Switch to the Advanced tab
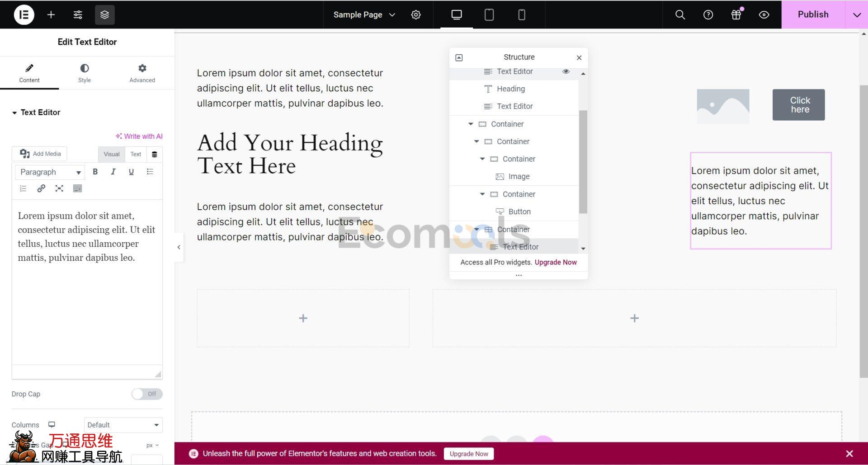Image resolution: width=868 pixels, height=465 pixels. click(142, 73)
